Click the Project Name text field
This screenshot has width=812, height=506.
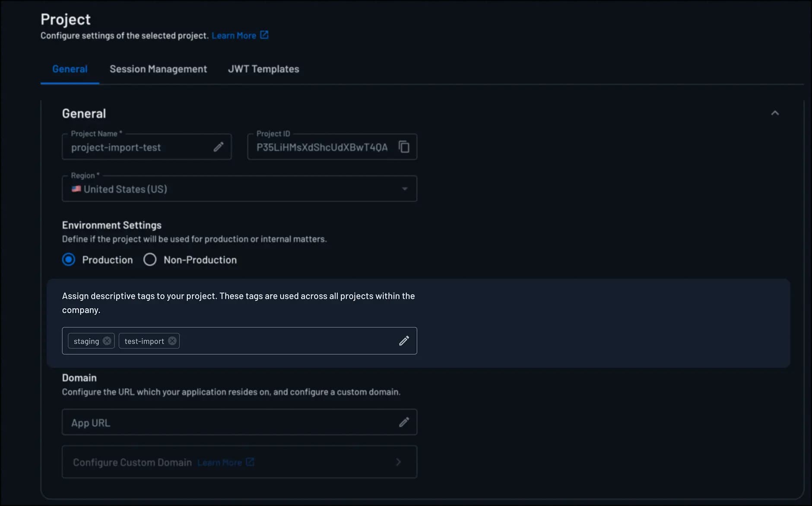pyautogui.click(x=138, y=148)
